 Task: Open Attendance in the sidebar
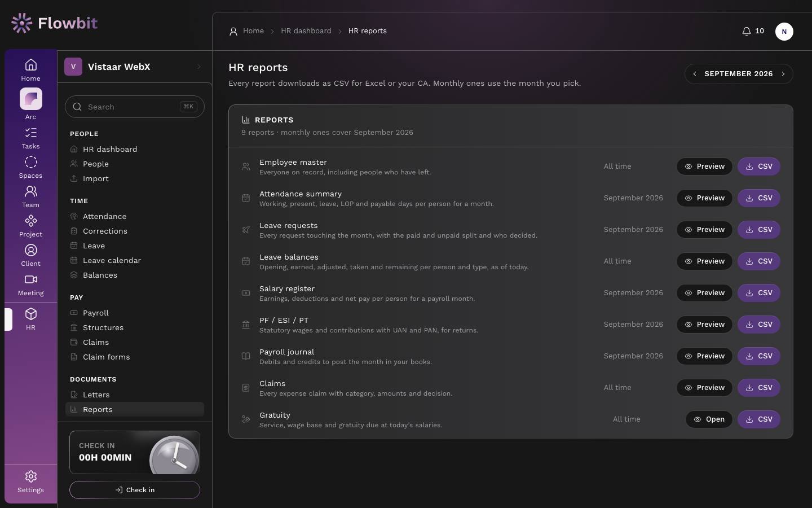pos(135,216)
